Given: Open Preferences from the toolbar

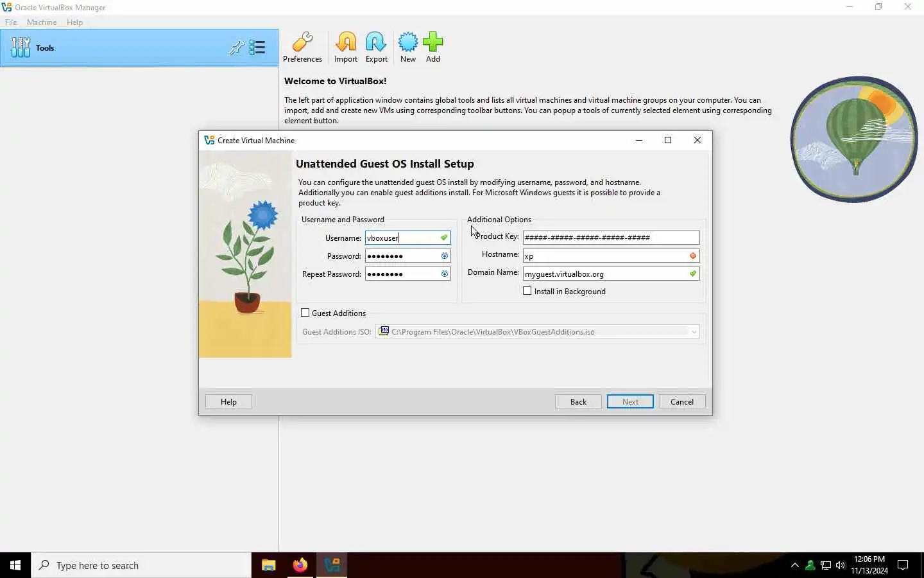Looking at the screenshot, I should coord(302,48).
